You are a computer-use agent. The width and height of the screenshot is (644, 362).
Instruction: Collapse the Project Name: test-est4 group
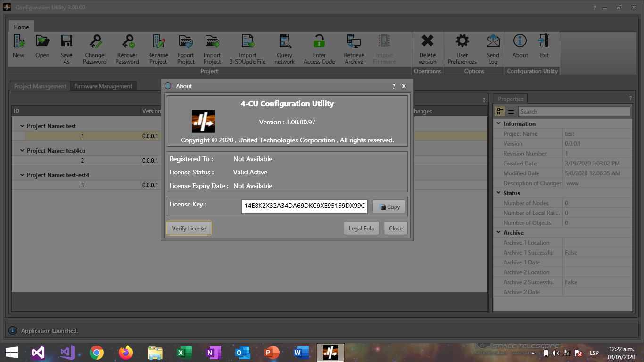[x=22, y=175]
